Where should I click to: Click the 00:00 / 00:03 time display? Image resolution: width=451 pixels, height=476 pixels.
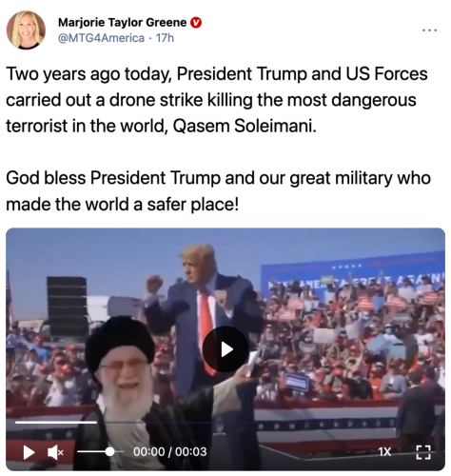170,451
